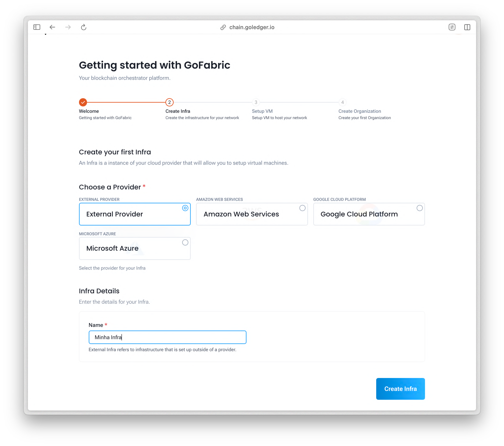Click the link icon beside the URL

point(223,27)
